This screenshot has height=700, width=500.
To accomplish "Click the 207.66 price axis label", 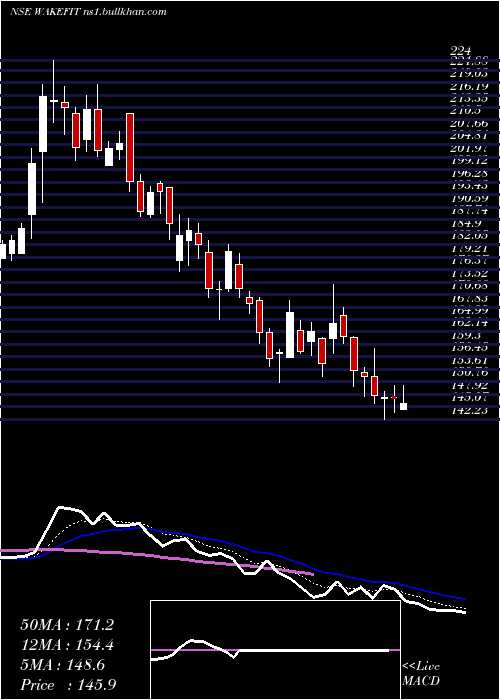I will (469, 123).
